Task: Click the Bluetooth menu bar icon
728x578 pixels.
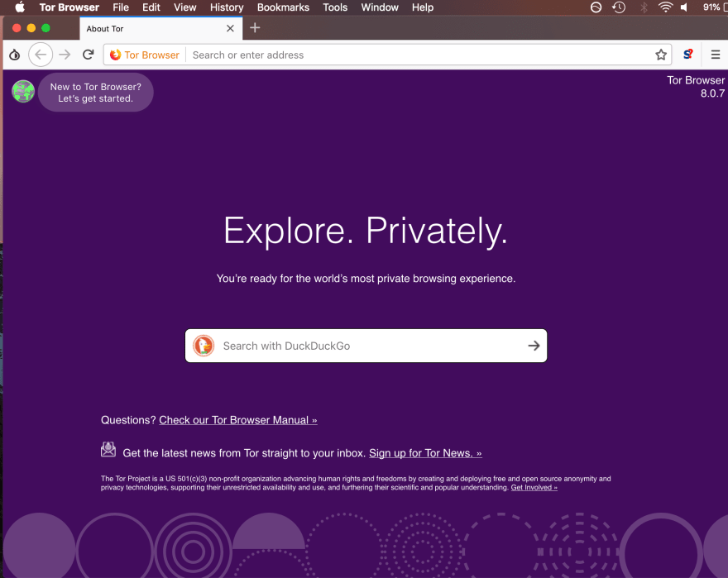Action: [x=644, y=7]
